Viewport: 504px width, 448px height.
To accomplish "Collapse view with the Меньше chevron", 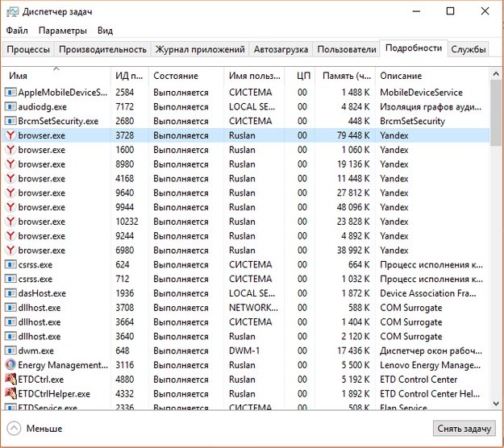I will 14,429.
